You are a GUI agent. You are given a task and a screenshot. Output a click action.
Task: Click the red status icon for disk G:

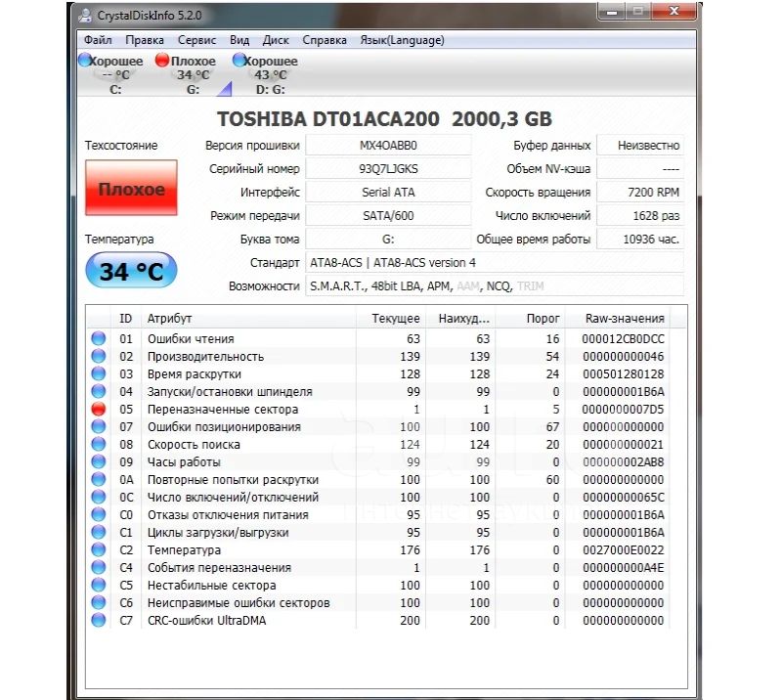click(162, 61)
